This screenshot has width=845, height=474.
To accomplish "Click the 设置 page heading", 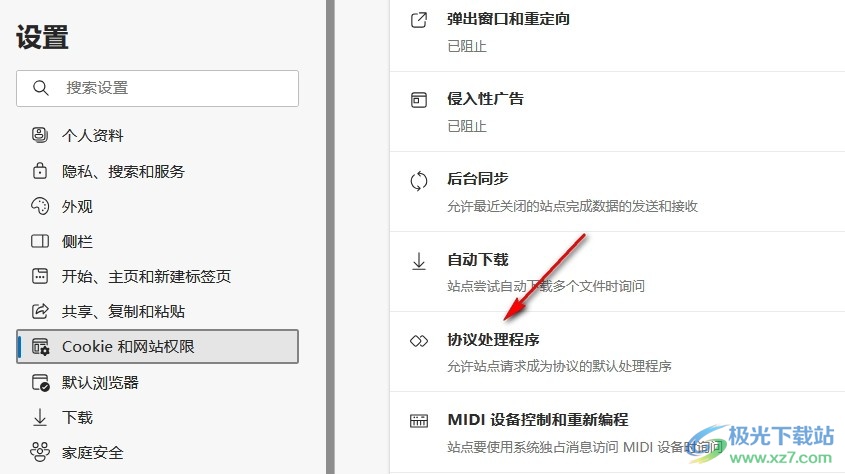I will [x=43, y=38].
